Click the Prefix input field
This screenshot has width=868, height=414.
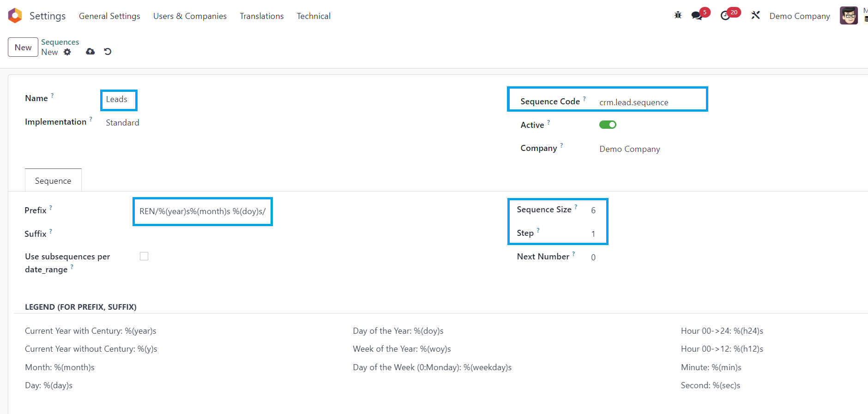click(x=203, y=211)
